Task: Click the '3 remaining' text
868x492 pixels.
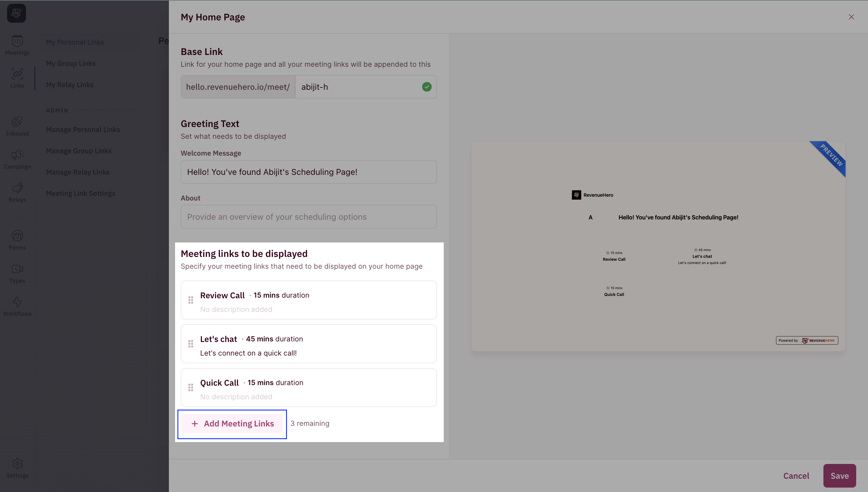Action: click(x=310, y=423)
